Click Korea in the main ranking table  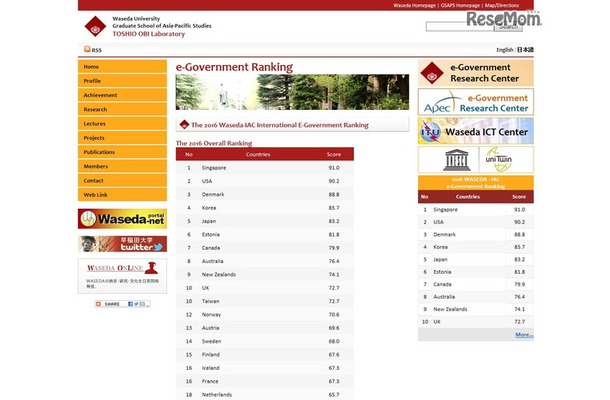(209, 208)
